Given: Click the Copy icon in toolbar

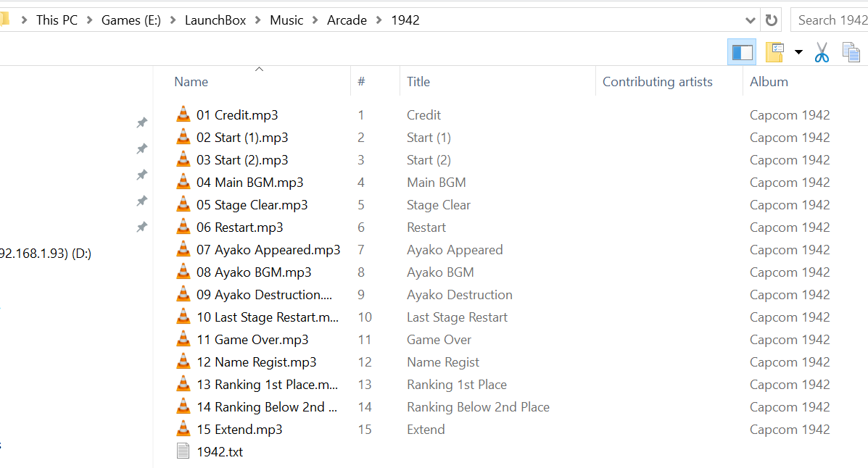Looking at the screenshot, I should [851, 53].
